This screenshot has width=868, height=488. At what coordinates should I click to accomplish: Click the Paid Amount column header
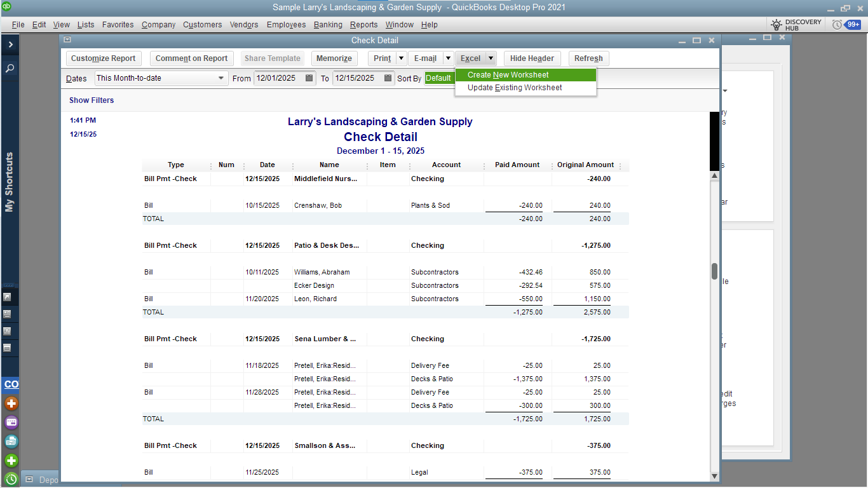tap(517, 165)
